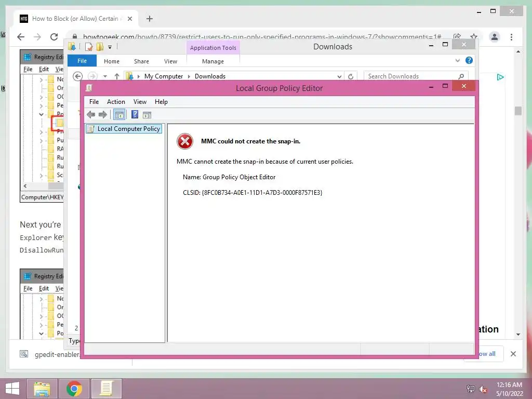The width and height of the screenshot is (532, 399).
Task: Open File Explorer from taskbar
Action: [42, 389]
